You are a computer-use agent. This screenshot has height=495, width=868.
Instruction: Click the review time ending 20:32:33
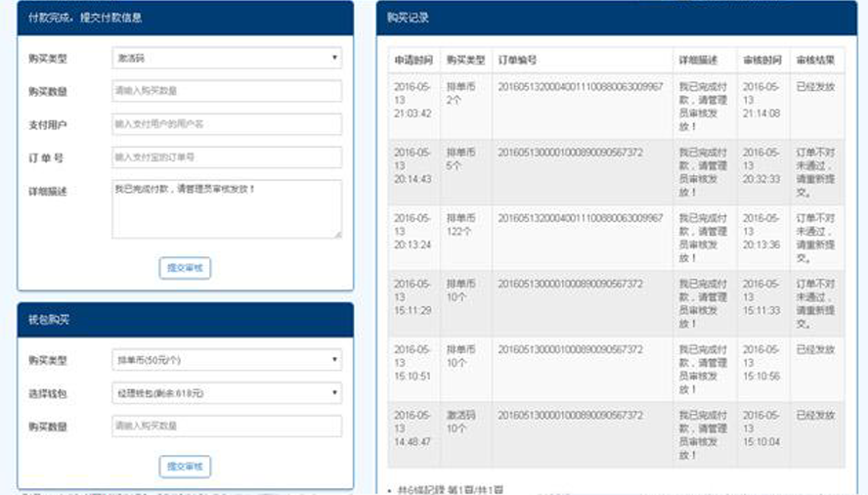[761, 165]
